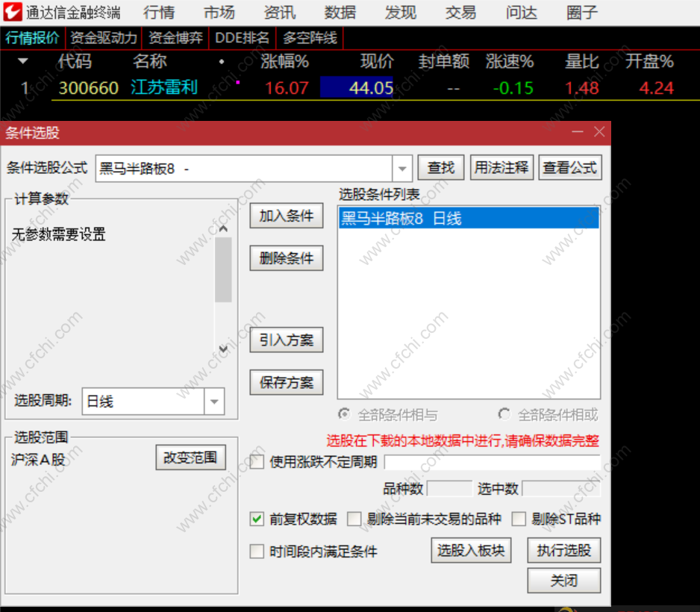700x612 pixels.
Task: Open the 圈子 menu
Action: tap(581, 13)
